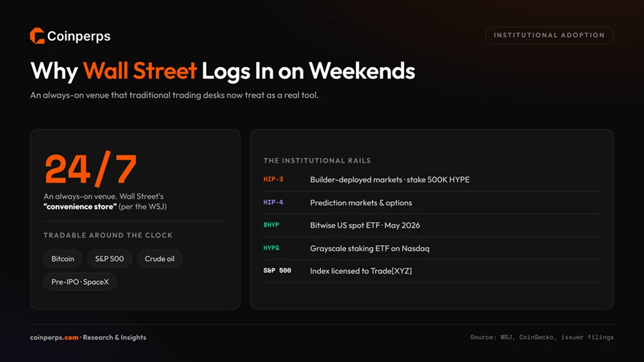Viewport: 644px width, 362px height.
Task: Click "Builder-deployed markets · stake 500K HYPE"
Action: point(390,179)
